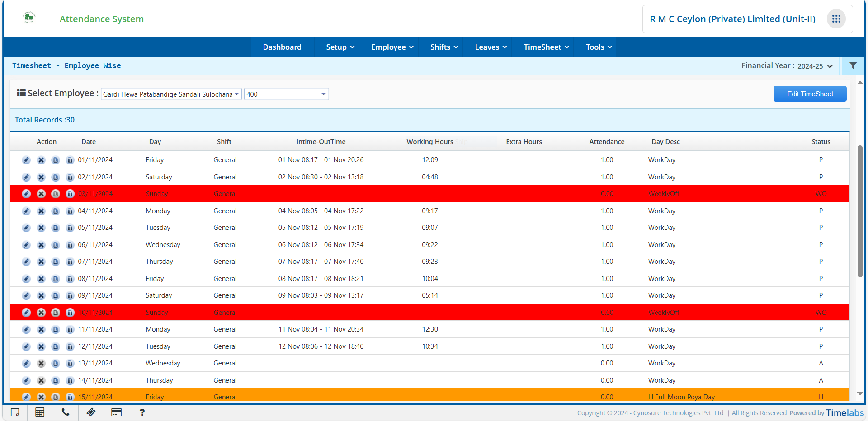Click the X icon on 01/11/2024 row

coord(41,160)
